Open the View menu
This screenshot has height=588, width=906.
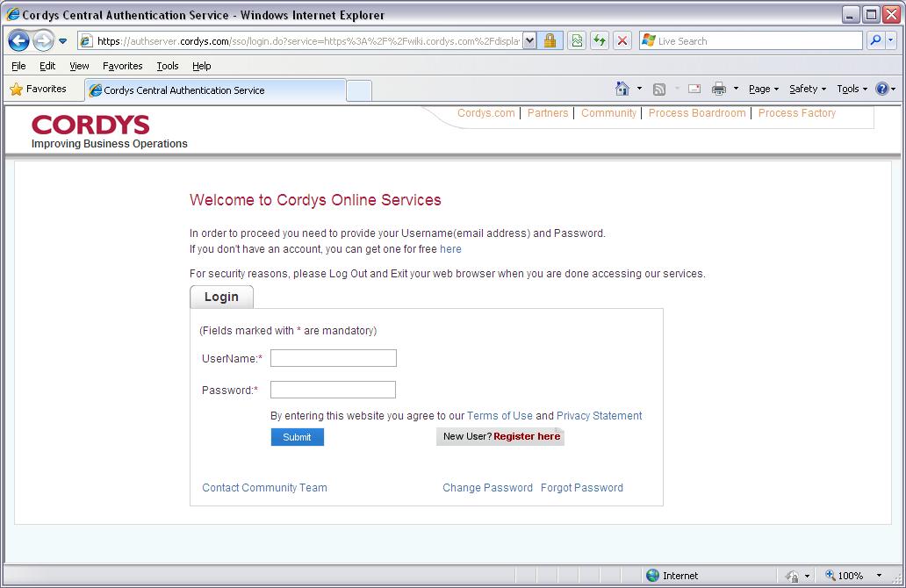[x=79, y=66]
